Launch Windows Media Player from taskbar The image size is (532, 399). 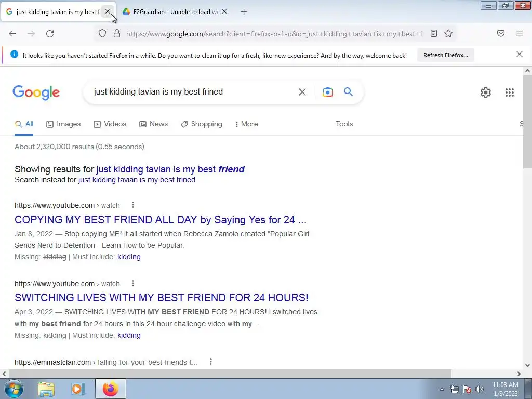click(78, 389)
